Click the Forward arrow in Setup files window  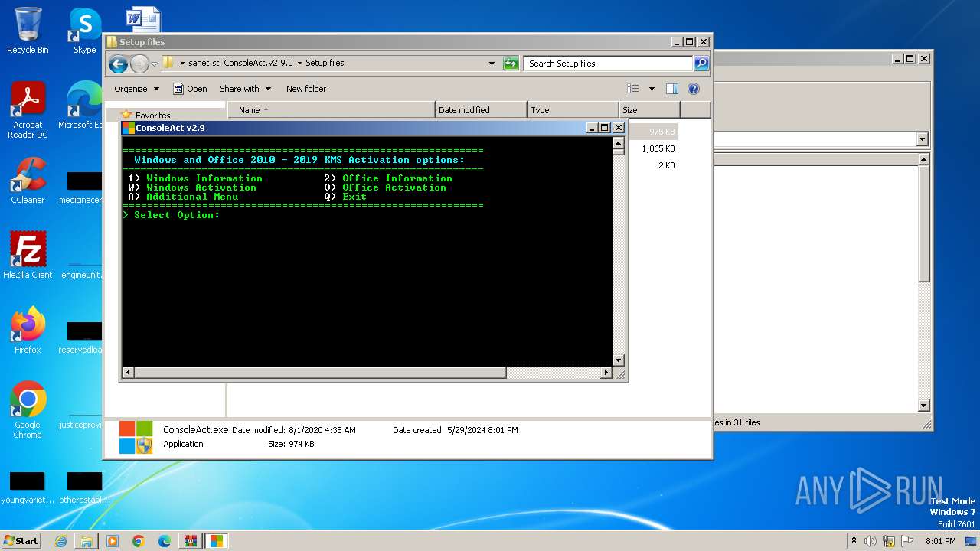[x=139, y=64]
